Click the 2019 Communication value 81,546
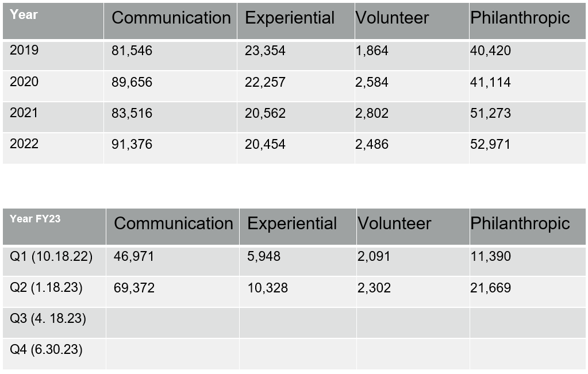The height and width of the screenshot is (374, 588). point(132,51)
